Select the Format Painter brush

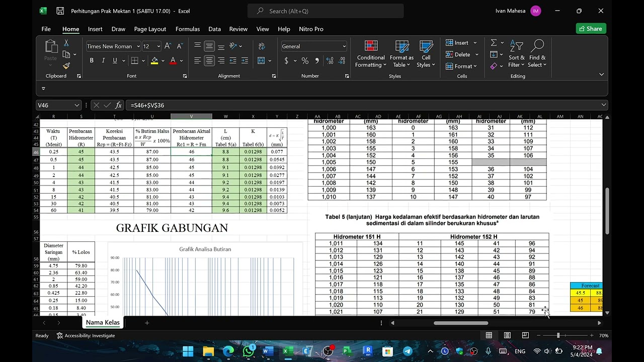coord(66,65)
